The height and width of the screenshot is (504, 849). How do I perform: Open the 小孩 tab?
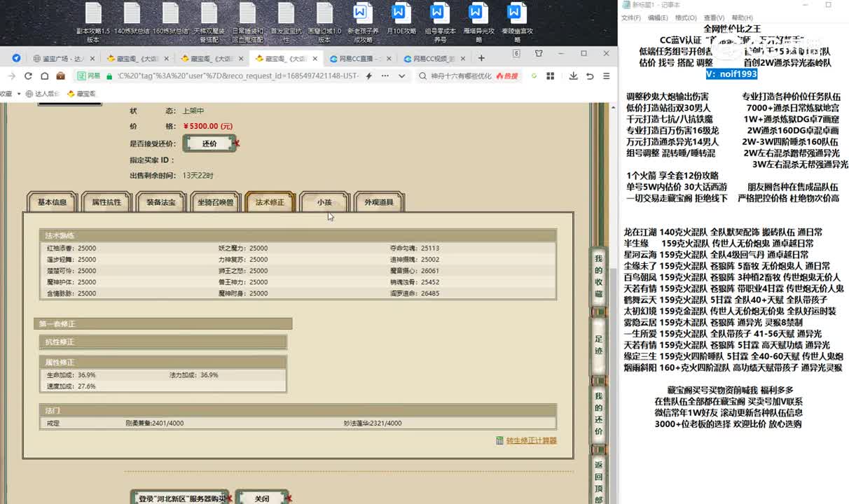(324, 202)
